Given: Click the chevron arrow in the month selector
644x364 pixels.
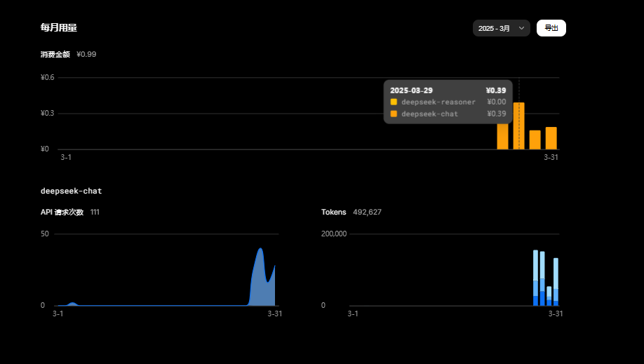Looking at the screenshot, I should 521,28.
